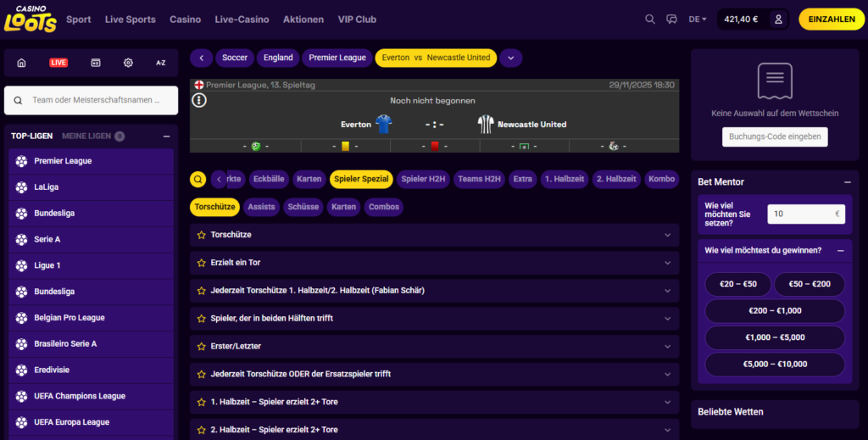Favorite the Torschütze market star
Screen dimensions: 868x440
(x=202, y=235)
